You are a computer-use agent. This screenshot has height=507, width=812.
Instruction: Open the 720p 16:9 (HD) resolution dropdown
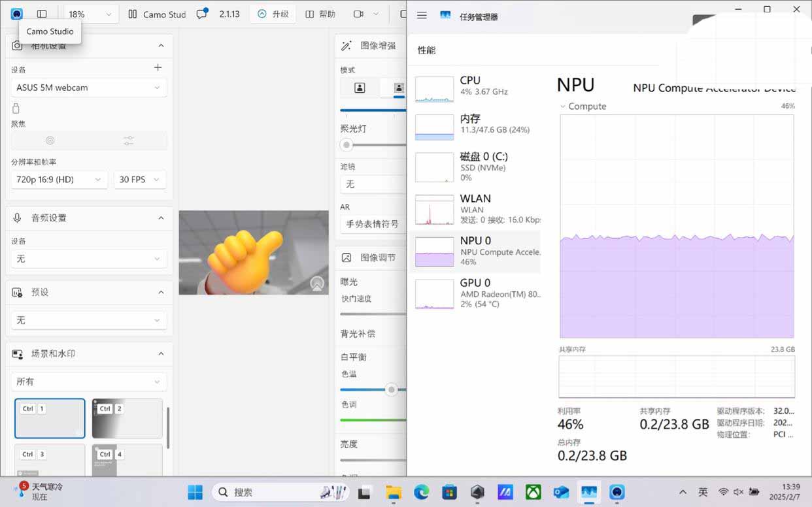point(58,179)
